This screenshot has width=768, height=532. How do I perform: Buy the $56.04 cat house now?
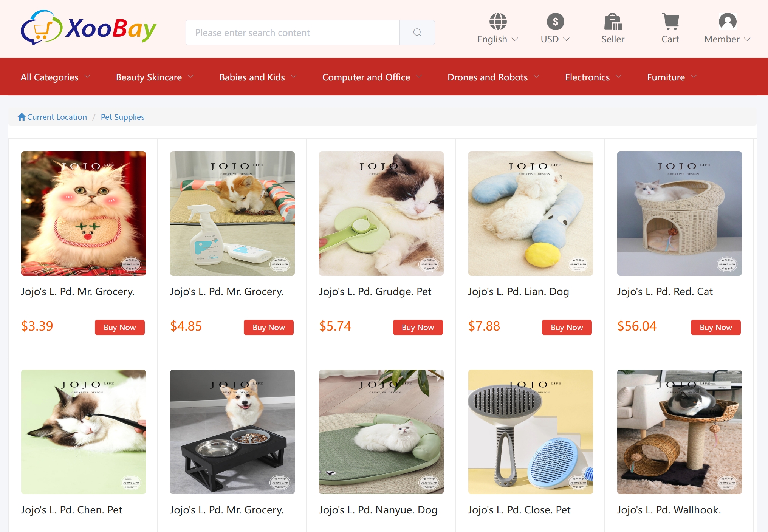715,327
